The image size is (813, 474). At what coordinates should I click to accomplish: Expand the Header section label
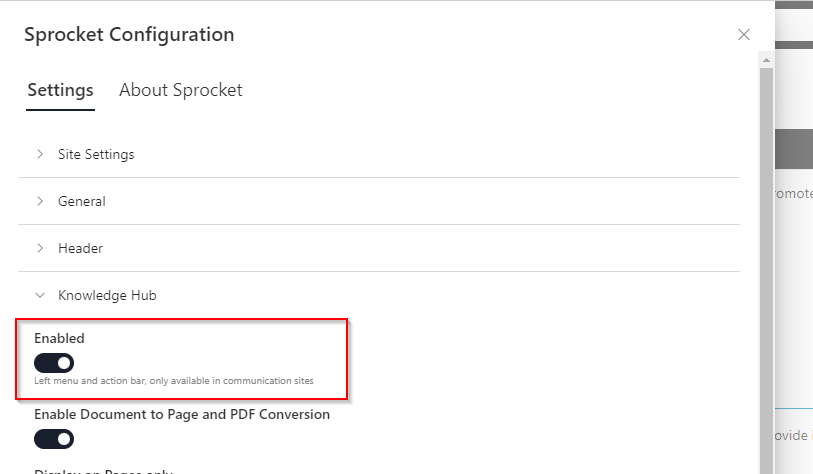pyautogui.click(x=80, y=248)
